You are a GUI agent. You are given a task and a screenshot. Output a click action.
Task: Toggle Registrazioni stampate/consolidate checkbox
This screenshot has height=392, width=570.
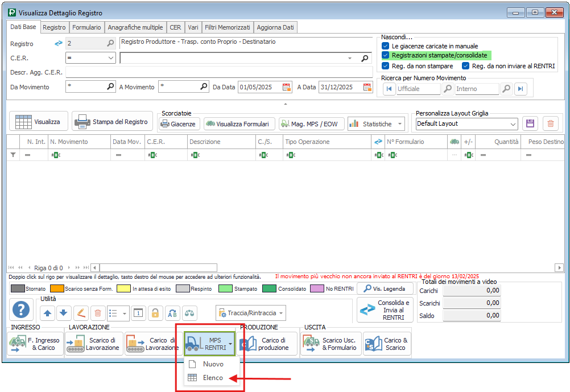[386, 55]
